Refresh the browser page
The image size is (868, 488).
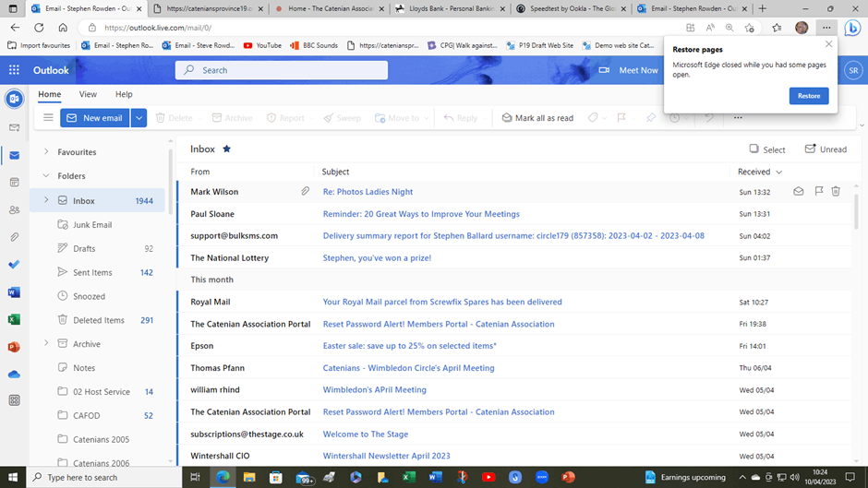[x=39, y=28]
